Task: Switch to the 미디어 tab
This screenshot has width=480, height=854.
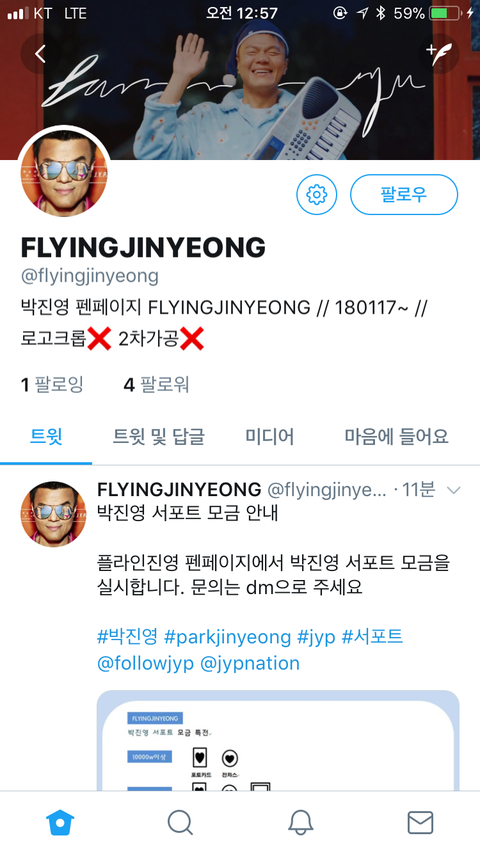Action: tap(269, 436)
